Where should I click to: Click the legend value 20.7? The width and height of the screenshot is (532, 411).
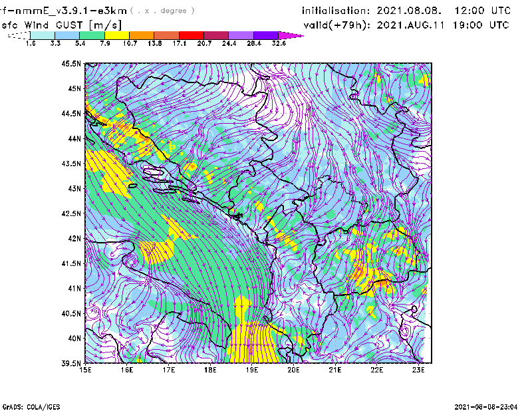click(x=204, y=43)
